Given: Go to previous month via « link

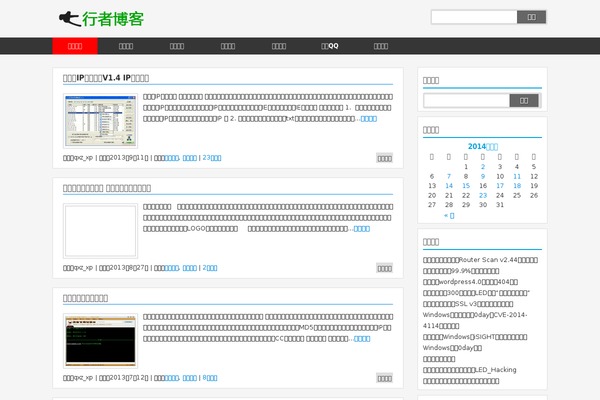Looking at the screenshot, I should 449,216.
